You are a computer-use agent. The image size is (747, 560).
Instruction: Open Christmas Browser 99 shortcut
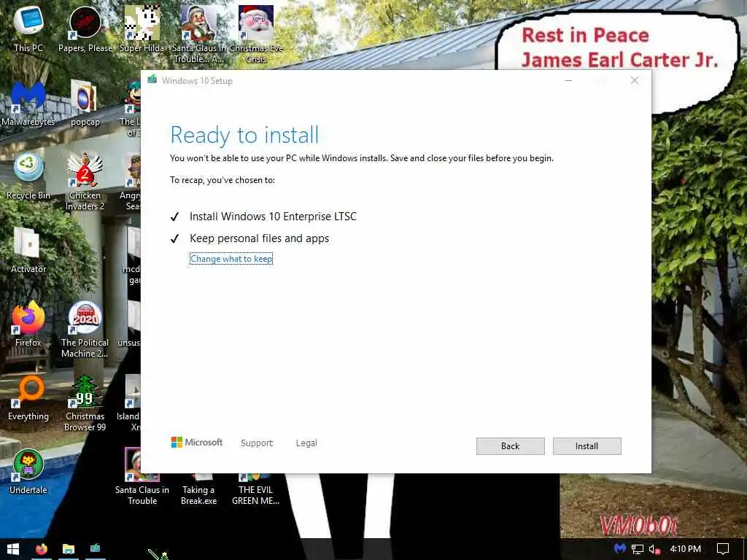click(85, 402)
